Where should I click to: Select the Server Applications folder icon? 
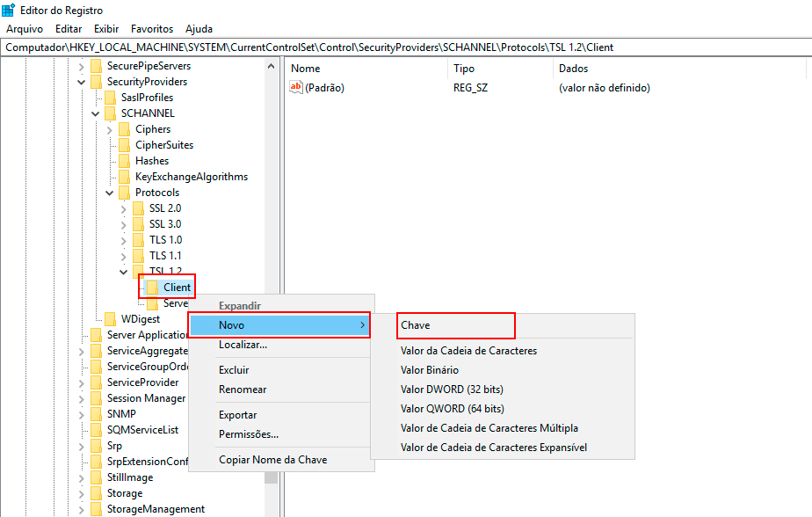[x=97, y=335]
